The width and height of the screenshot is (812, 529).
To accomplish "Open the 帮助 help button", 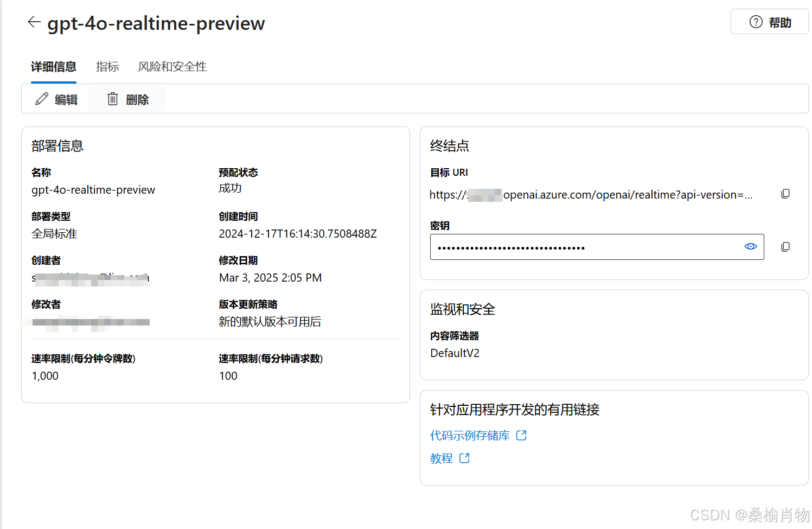I will [769, 22].
